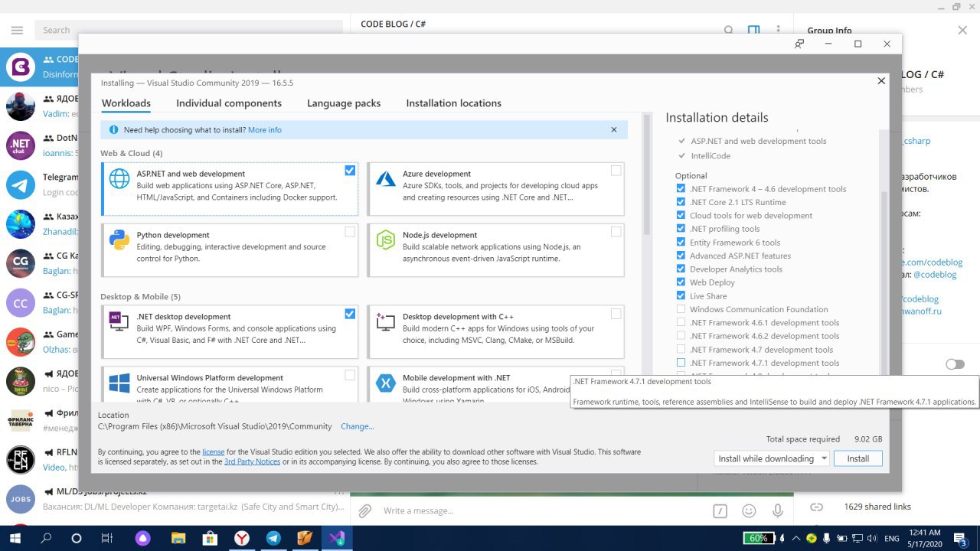Viewport: 980px width, 551px height.
Task: Check Windows Communication Foundation option
Action: [x=681, y=309]
